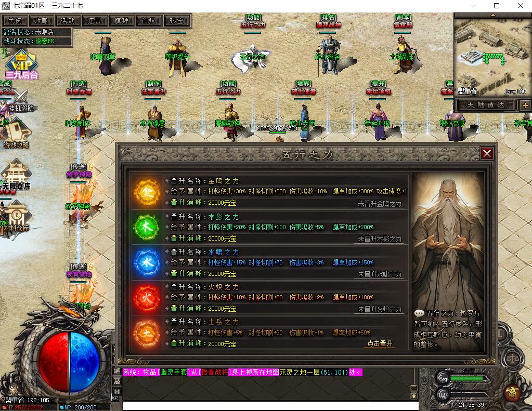The width and height of the screenshot is (532, 411).
Task: Select the gold 金 element orb
Action: (x=147, y=192)
